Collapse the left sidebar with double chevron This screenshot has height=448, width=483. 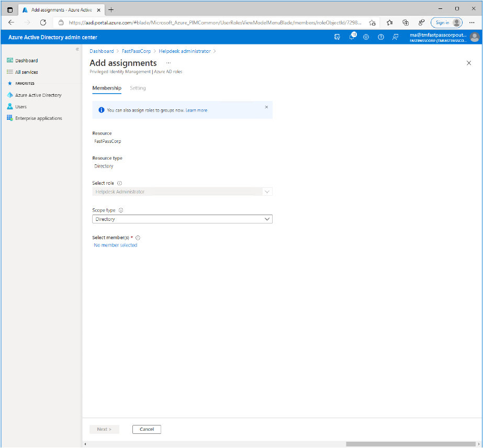(x=77, y=49)
